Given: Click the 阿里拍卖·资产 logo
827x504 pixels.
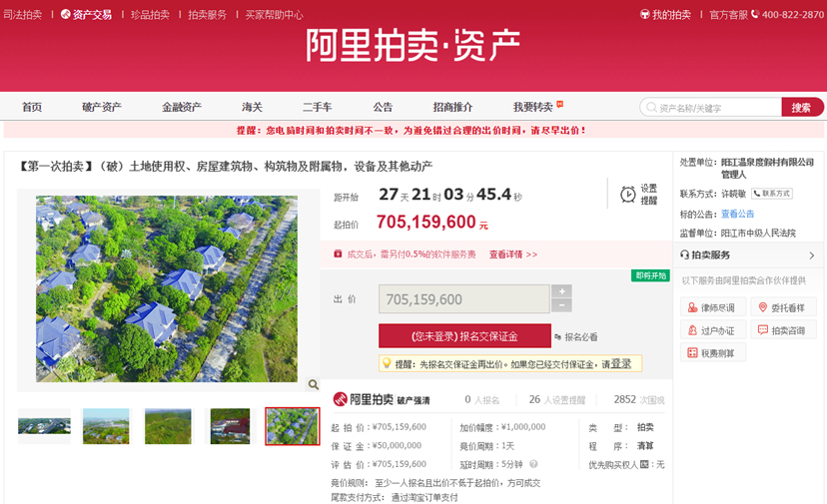Looking at the screenshot, I should point(413,45).
